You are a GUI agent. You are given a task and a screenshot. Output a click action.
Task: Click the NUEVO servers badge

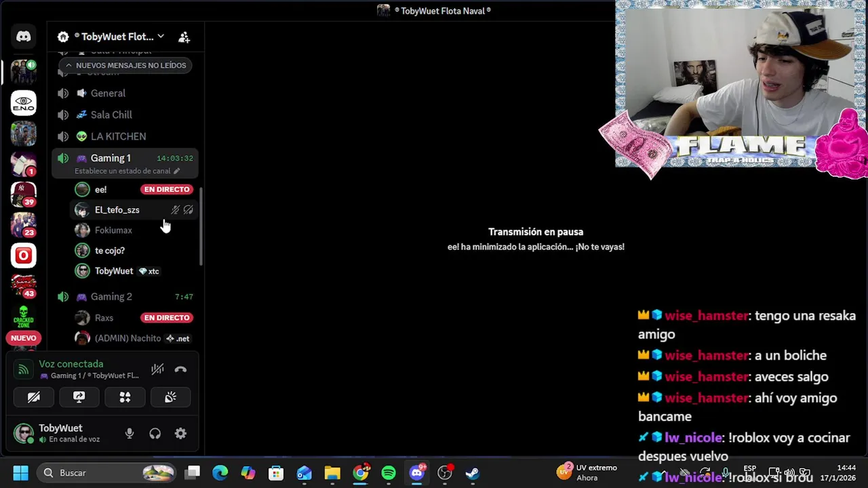point(24,338)
